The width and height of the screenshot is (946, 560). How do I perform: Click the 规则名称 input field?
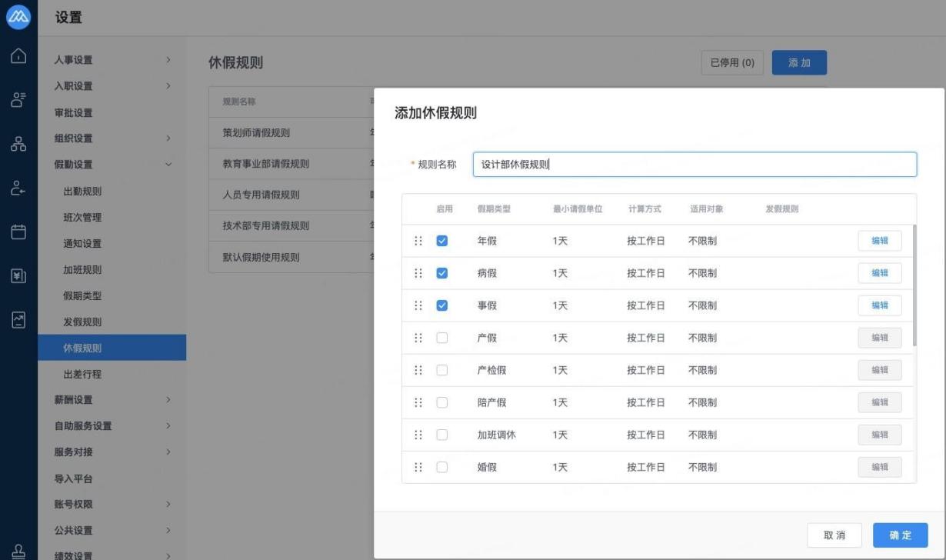point(695,165)
